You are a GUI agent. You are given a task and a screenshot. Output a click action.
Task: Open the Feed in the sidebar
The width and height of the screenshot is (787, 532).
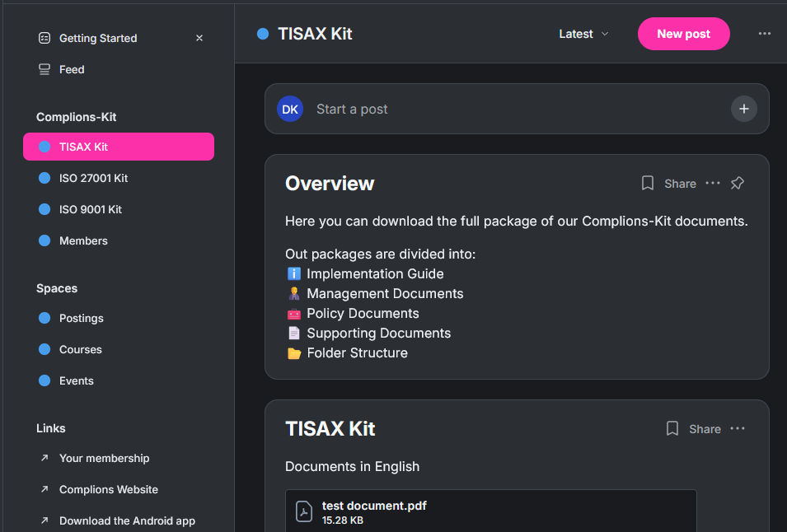71,69
